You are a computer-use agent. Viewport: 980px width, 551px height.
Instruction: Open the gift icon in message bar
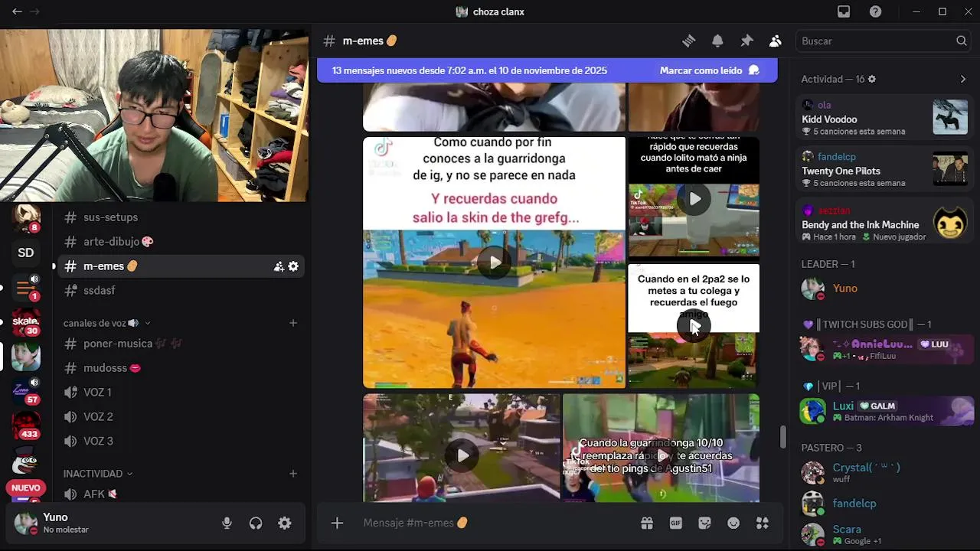click(x=647, y=523)
